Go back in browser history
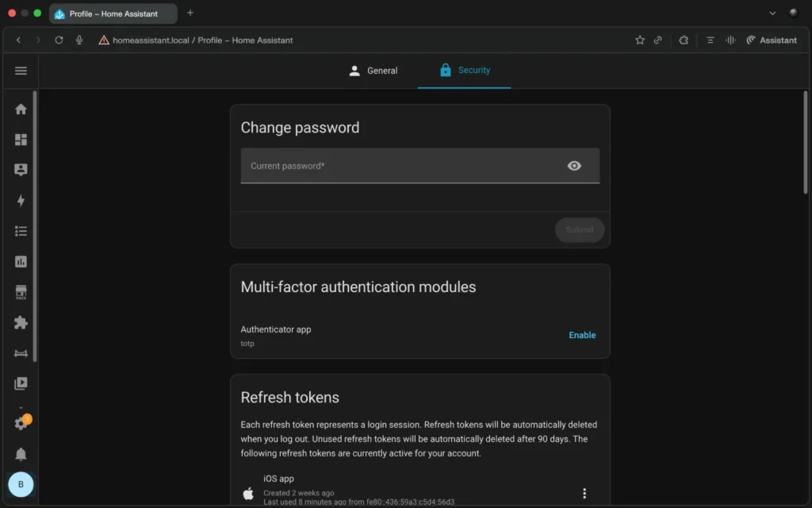This screenshot has width=812, height=508. [x=19, y=40]
